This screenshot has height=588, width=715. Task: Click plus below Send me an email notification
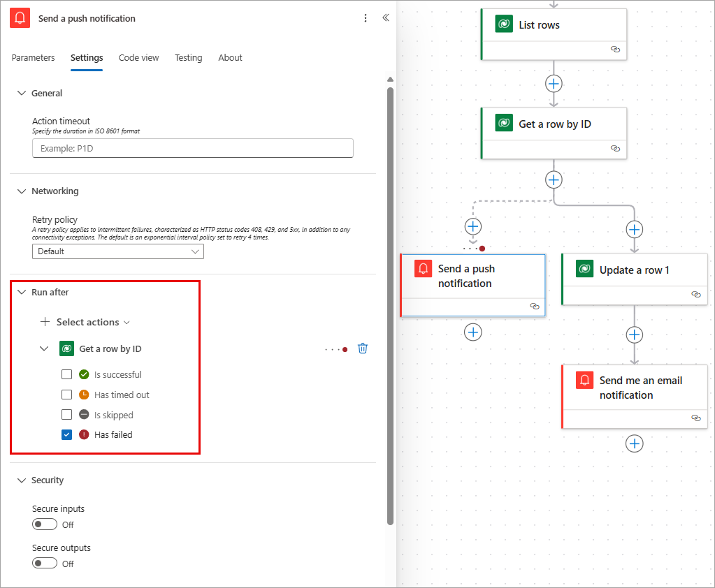pos(635,443)
